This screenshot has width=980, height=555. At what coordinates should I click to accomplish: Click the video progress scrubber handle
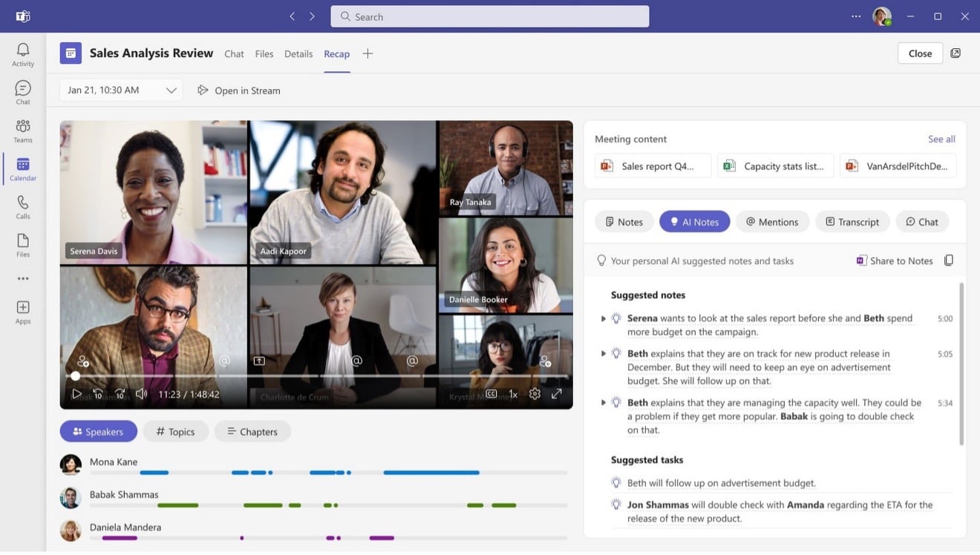click(x=75, y=376)
